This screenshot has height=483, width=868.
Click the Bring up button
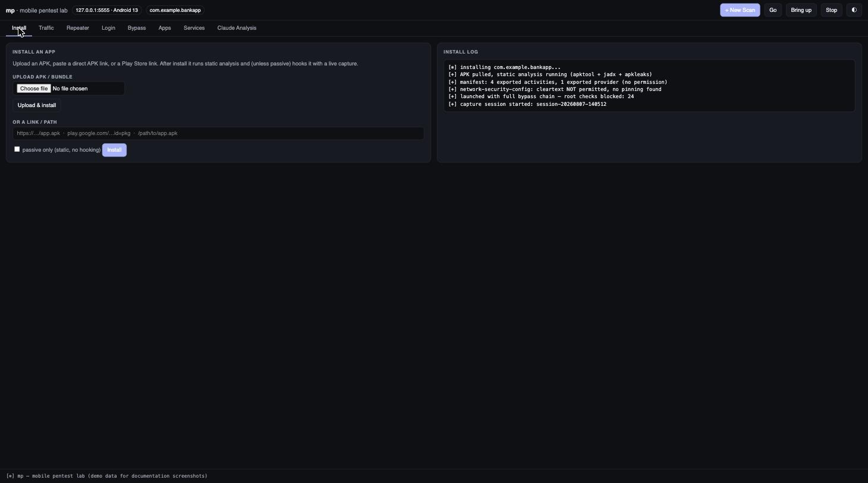(x=801, y=10)
